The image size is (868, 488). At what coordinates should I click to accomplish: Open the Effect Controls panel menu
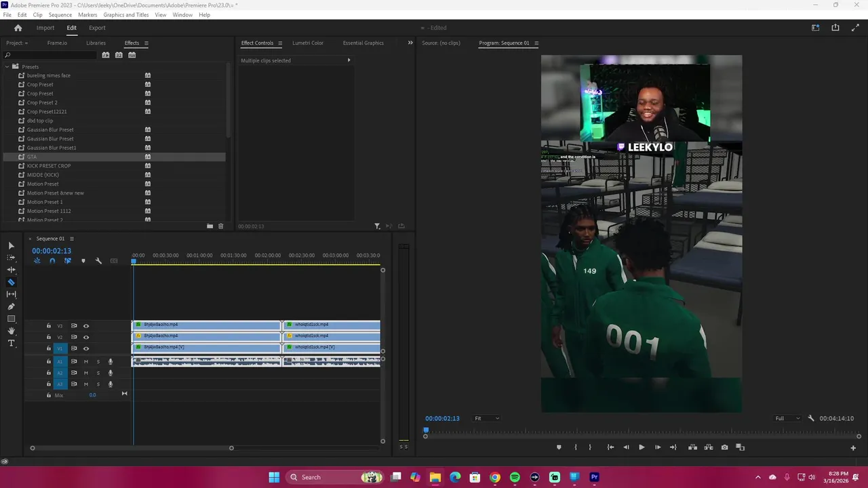click(279, 43)
